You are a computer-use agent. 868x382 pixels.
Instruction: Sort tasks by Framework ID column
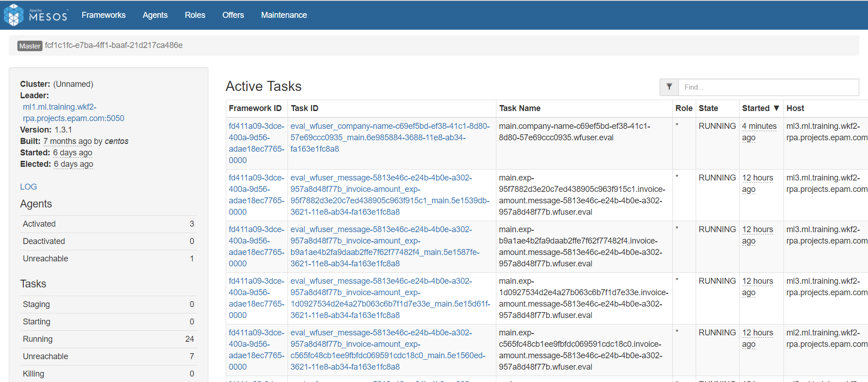[255, 108]
